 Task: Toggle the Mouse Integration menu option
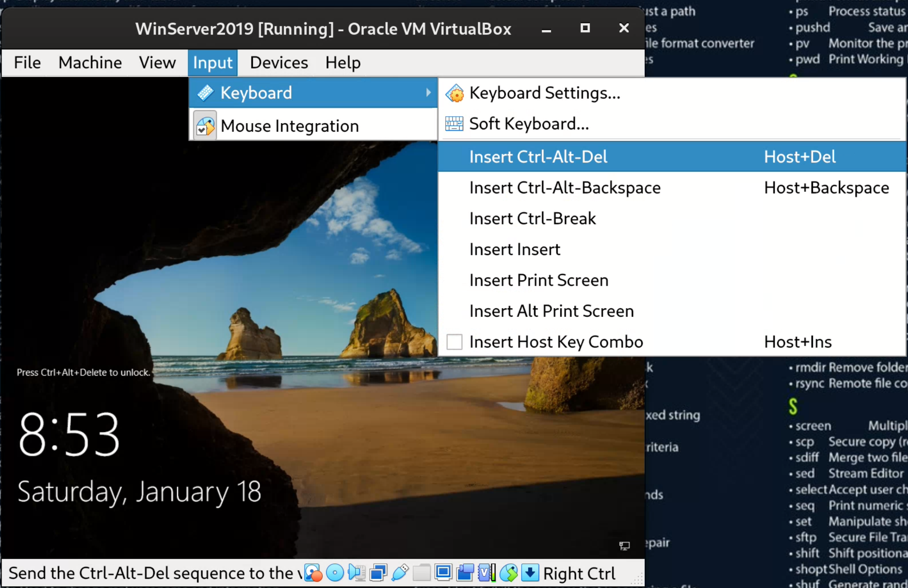pyautogui.click(x=289, y=126)
